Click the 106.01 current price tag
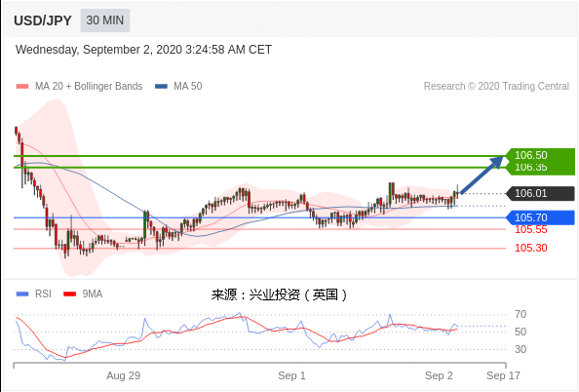579x392 pixels. 540,193
